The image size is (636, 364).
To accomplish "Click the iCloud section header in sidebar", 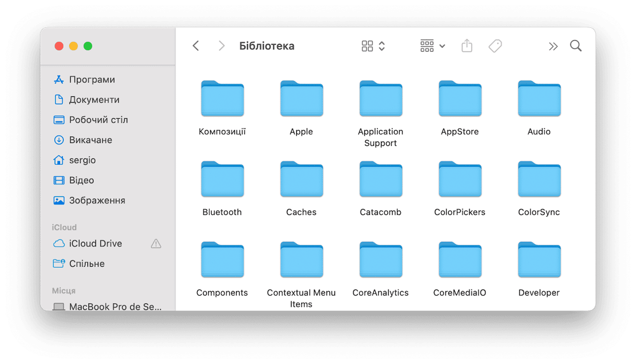I will tap(64, 227).
